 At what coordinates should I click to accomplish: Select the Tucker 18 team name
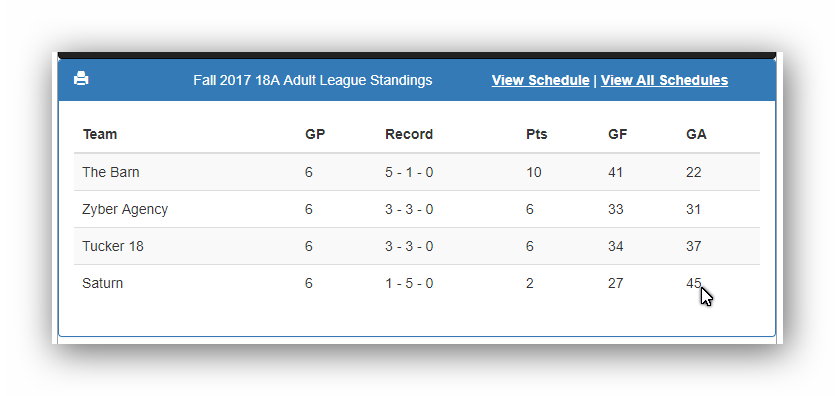tap(112, 246)
